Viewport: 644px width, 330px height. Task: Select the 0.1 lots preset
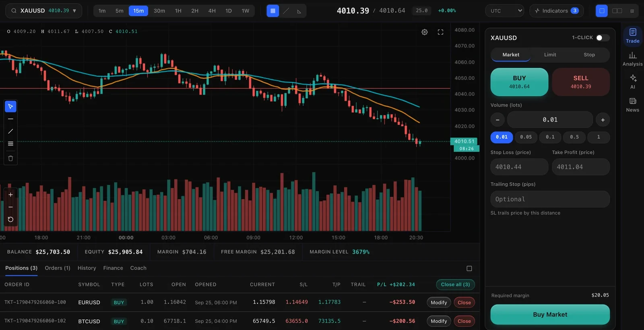click(x=550, y=137)
